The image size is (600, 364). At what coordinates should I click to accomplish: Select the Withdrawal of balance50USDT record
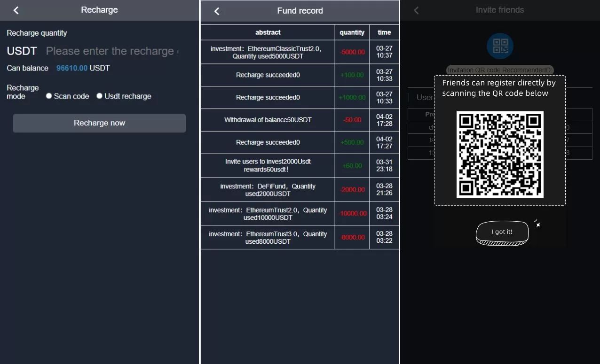tap(268, 120)
